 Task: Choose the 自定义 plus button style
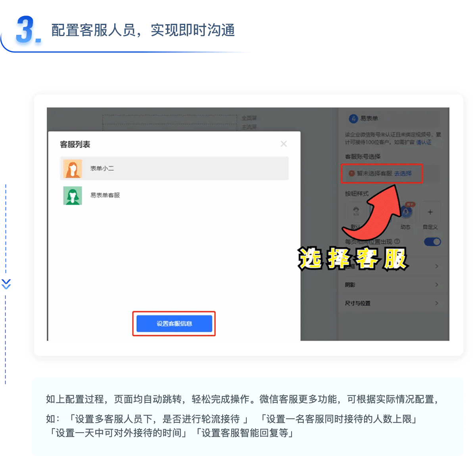(430, 212)
